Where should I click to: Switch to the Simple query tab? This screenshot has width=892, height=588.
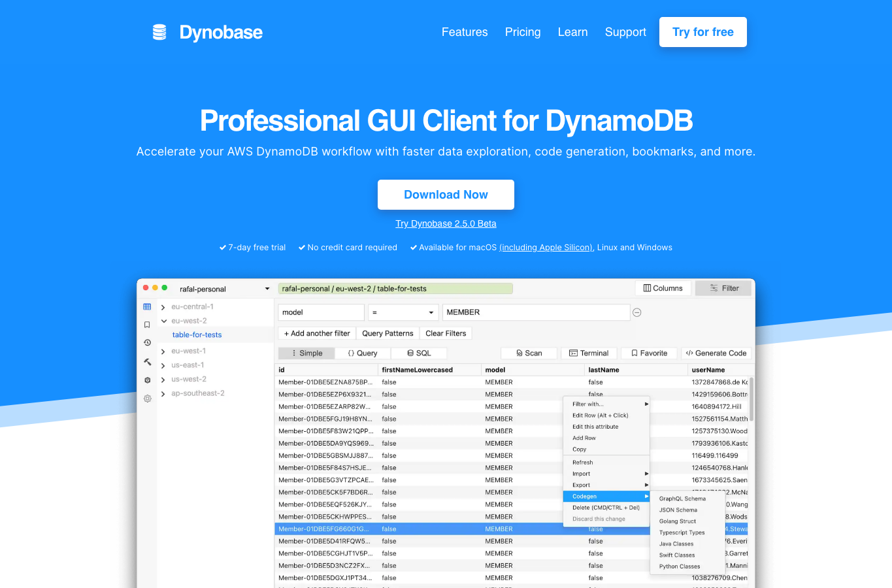(x=306, y=353)
